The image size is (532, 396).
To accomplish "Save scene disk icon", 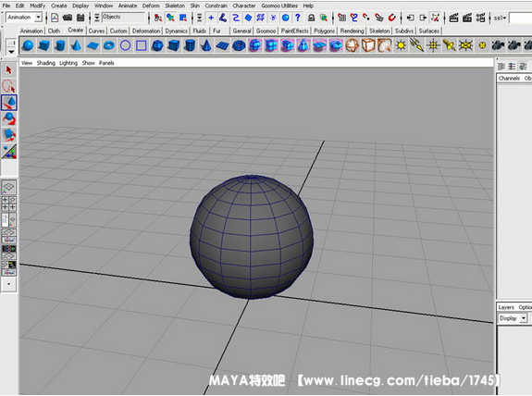I will [80, 18].
